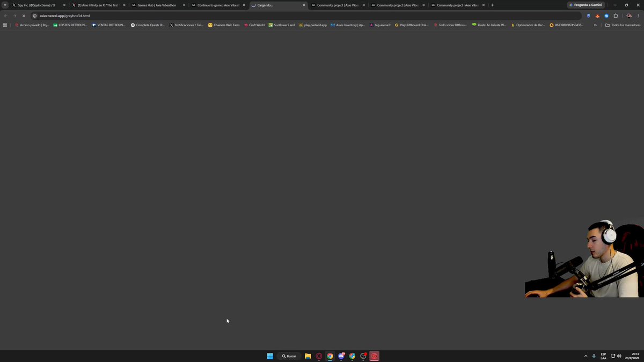Image resolution: width=644 pixels, height=362 pixels.
Task: Open the Optimizador de Rec... bookmark
Action: pos(528,25)
